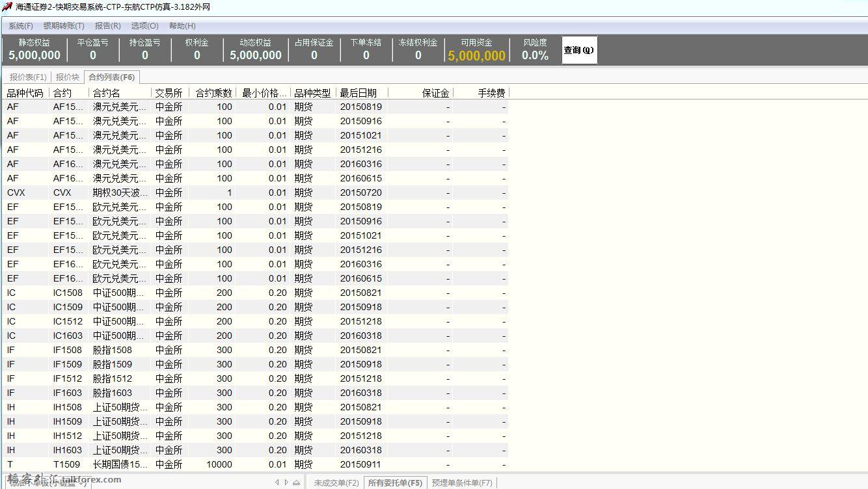Screen dimensions: 868x489
Task: Select the IH1509 contract row
Action: [x=255, y=421]
